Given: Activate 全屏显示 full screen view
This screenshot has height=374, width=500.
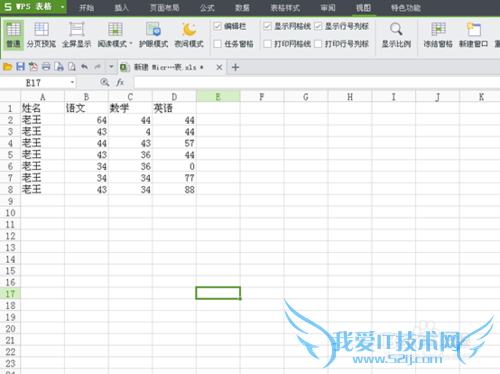Looking at the screenshot, I should 77,35.
